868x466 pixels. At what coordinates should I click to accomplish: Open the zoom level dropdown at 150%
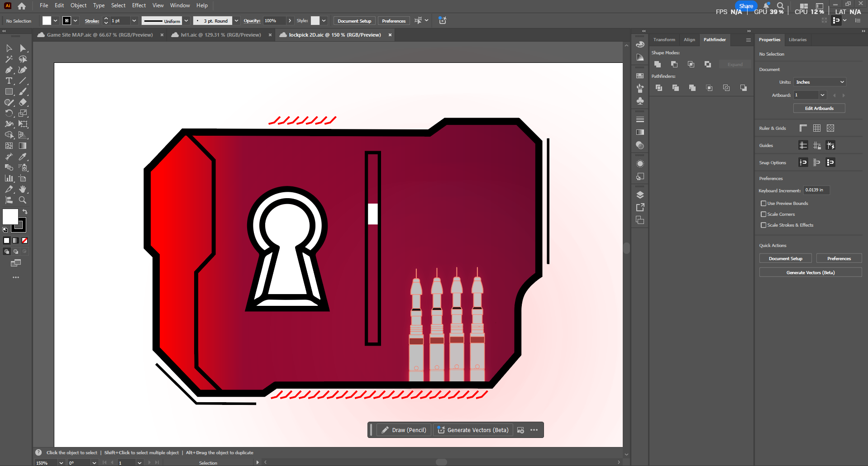[x=61, y=462]
